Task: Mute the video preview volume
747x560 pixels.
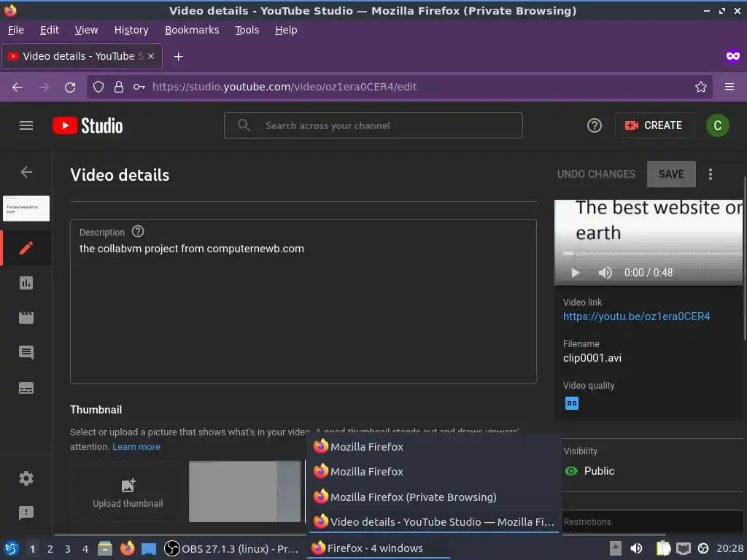Action: pyautogui.click(x=605, y=273)
